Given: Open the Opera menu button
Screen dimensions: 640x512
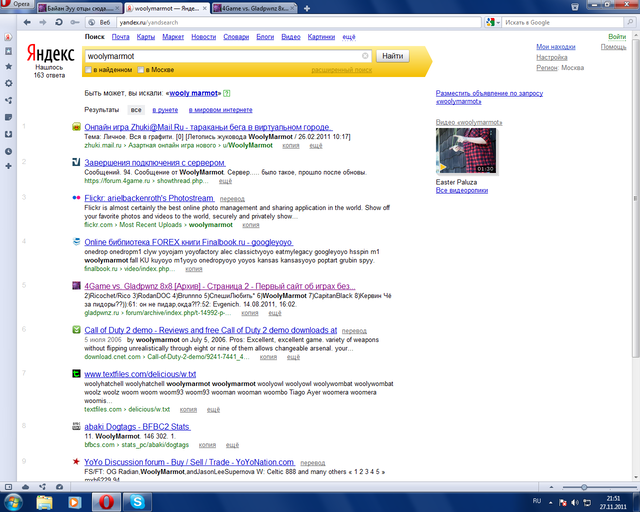Looking at the screenshot, I should click(17, 4).
